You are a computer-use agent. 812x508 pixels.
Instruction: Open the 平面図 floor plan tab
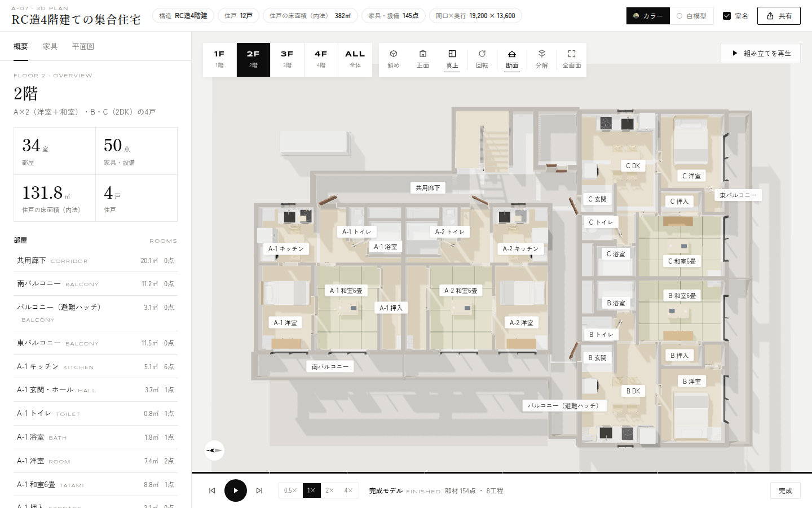[x=83, y=47]
